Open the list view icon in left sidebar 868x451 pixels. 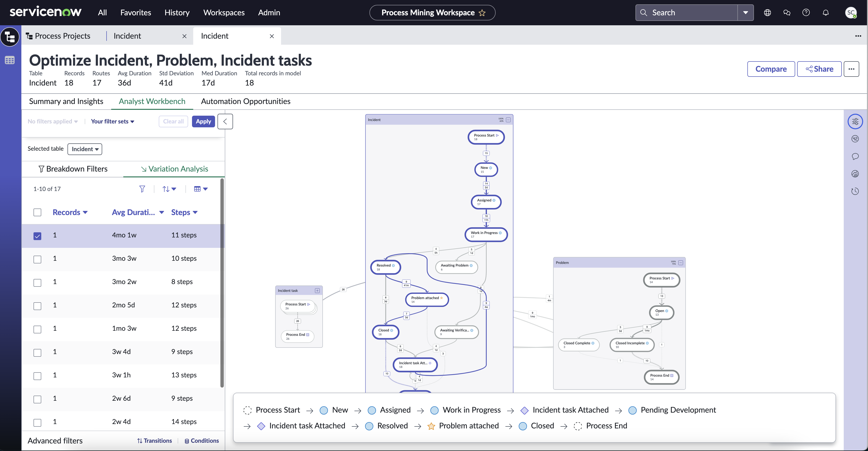pos(10,60)
